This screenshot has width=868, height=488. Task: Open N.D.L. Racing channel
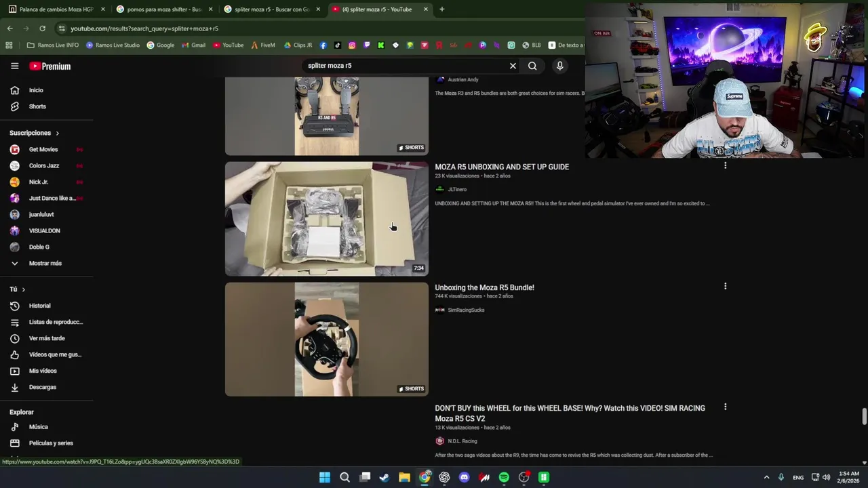pos(462,441)
